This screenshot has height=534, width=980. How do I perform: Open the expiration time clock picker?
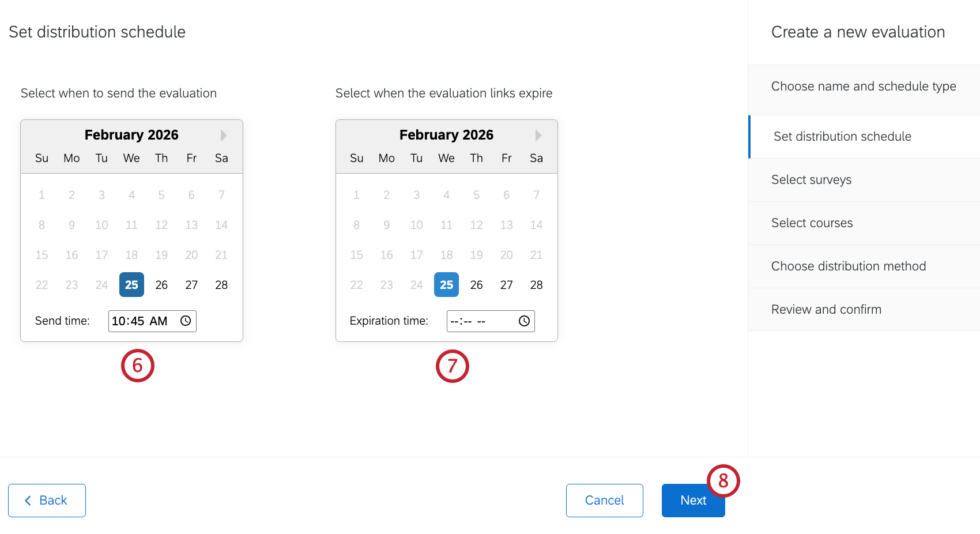pos(523,321)
